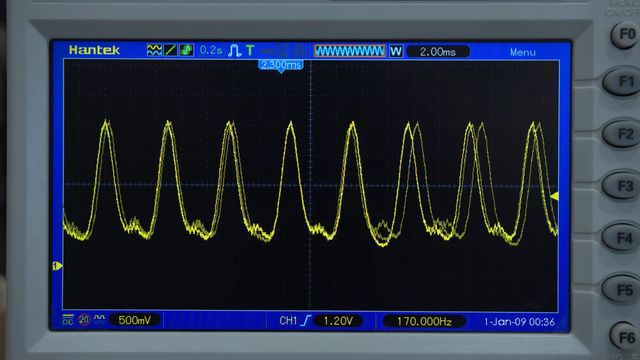
Task: Click the green T trigger status icon
Action: point(250,51)
